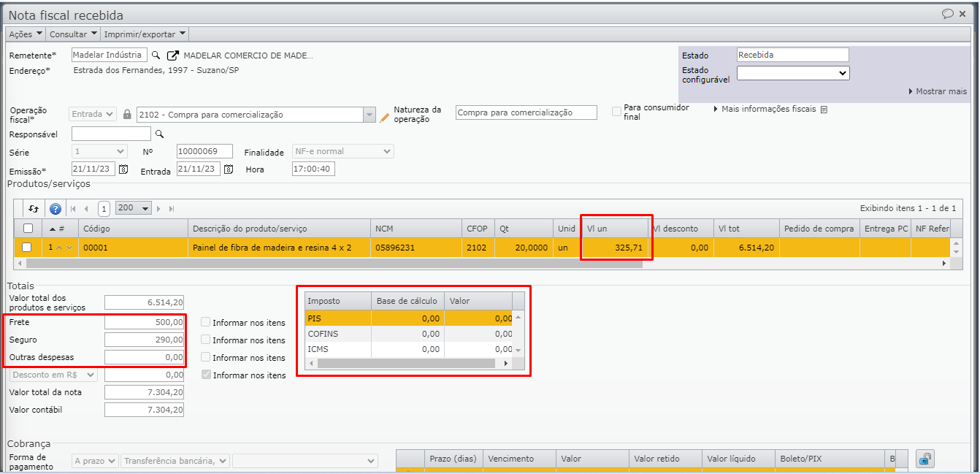Click the search icon next to Remetente
This screenshot has height=474, width=980.
156,56
